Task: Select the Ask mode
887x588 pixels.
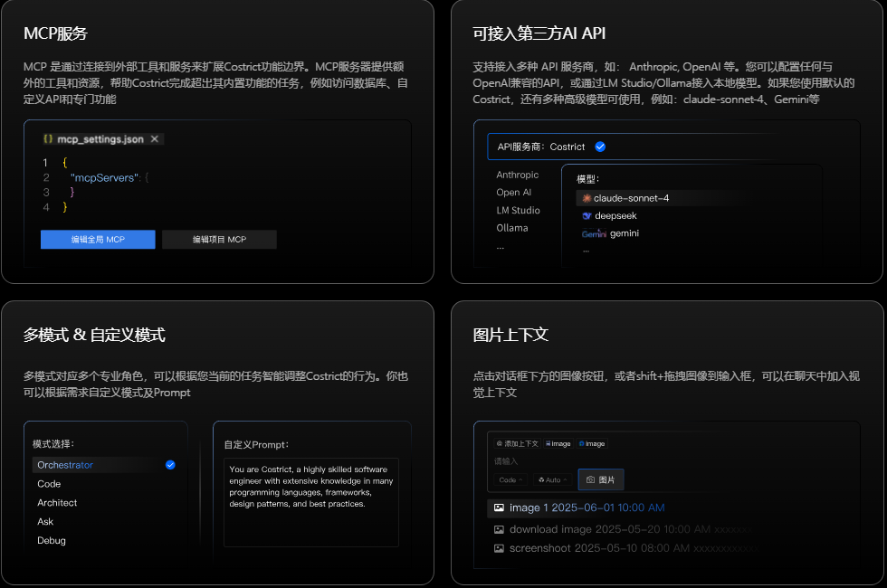Action: [45, 522]
